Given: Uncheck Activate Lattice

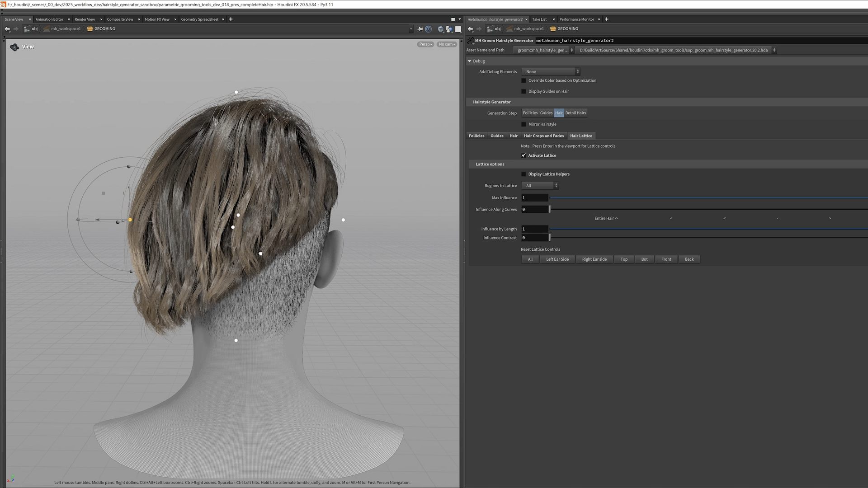Looking at the screenshot, I should (x=524, y=155).
